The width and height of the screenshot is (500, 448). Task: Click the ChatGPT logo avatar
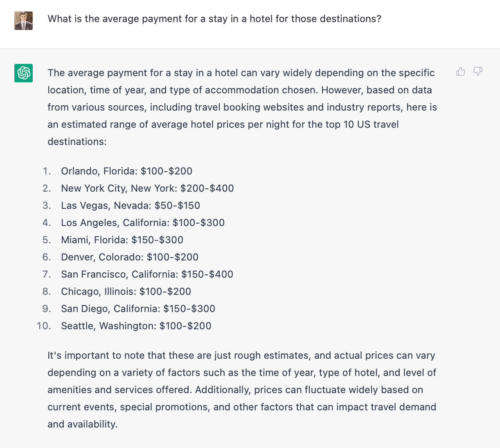point(24,73)
